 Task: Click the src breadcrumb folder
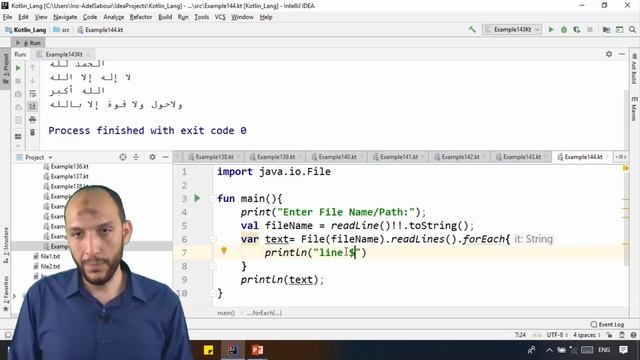click(62, 30)
